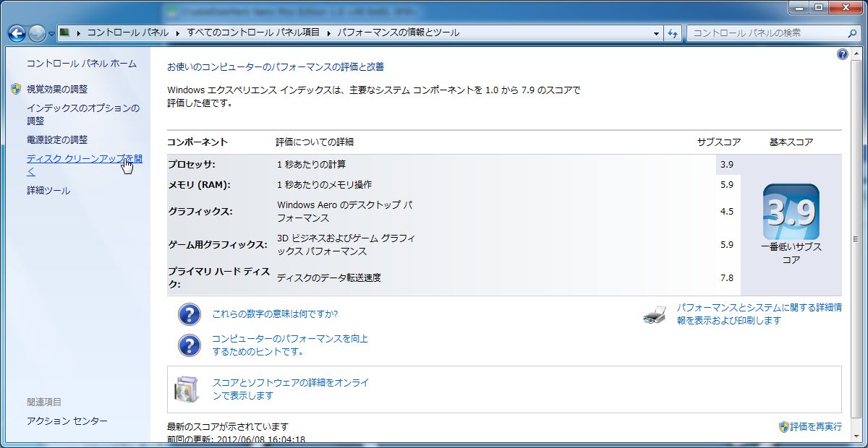Expand arrow after すべてのコントロール パネル項目 breadcrumb
This screenshot has width=868, height=448.
(x=328, y=33)
